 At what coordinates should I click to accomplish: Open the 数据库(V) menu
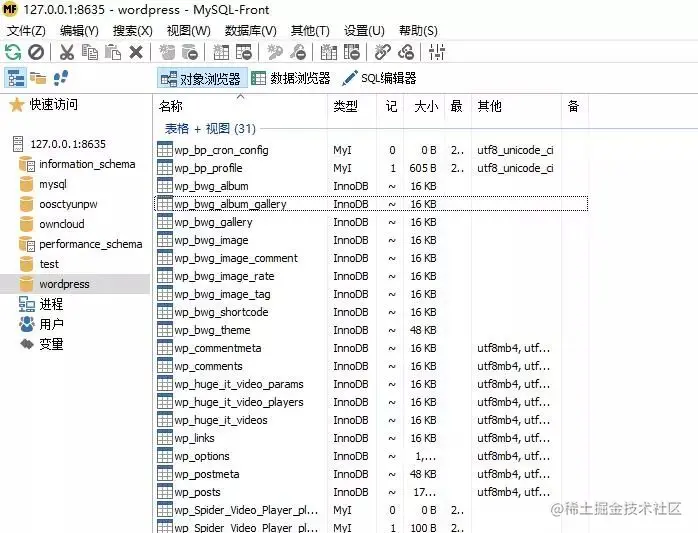click(x=251, y=31)
